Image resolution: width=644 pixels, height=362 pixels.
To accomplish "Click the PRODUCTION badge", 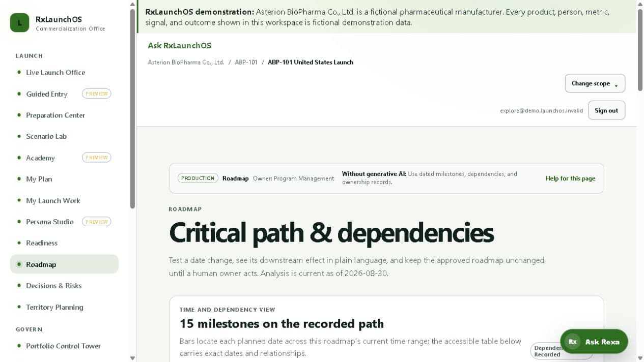I will [x=198, y=178].
